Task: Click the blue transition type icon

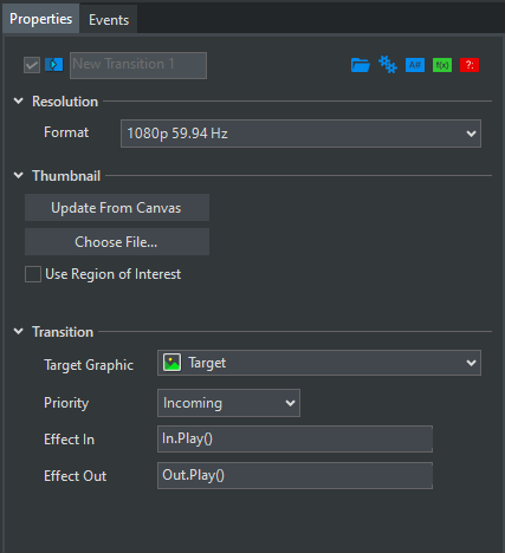Action: [x=54, y=65]
